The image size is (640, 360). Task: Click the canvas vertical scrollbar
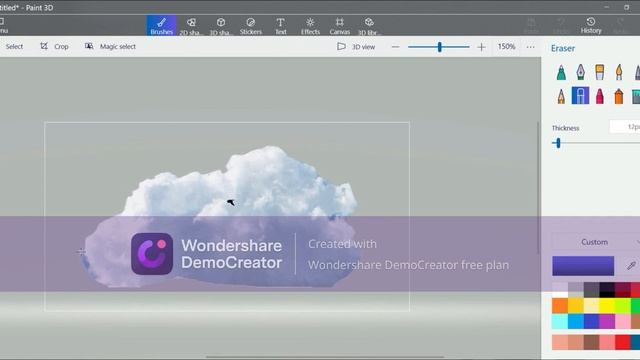tap(538, 187)
